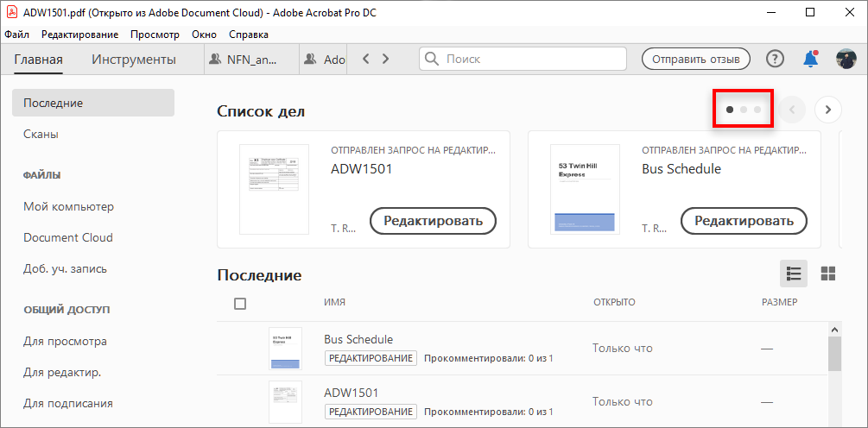
Task: Click Редактировать on Bus Schedule card
Action: [744, 221]
